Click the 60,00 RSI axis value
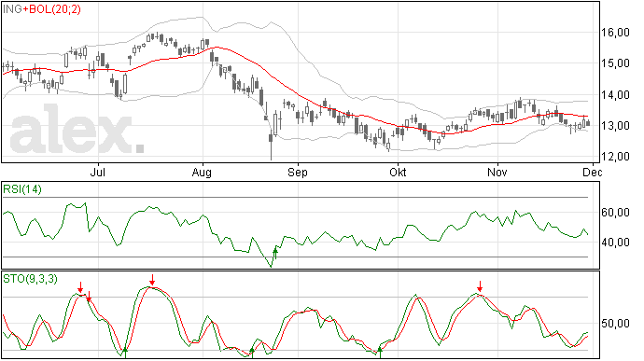Image resolution: width=644 pixels, height=361 pixels. [616, 213]
